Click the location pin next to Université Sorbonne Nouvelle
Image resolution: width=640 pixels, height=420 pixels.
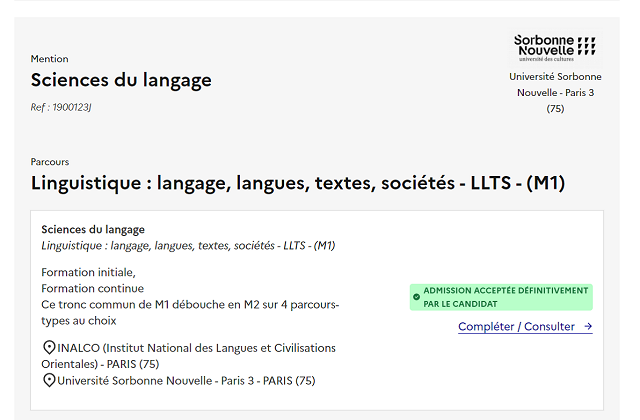coord(49,380)
